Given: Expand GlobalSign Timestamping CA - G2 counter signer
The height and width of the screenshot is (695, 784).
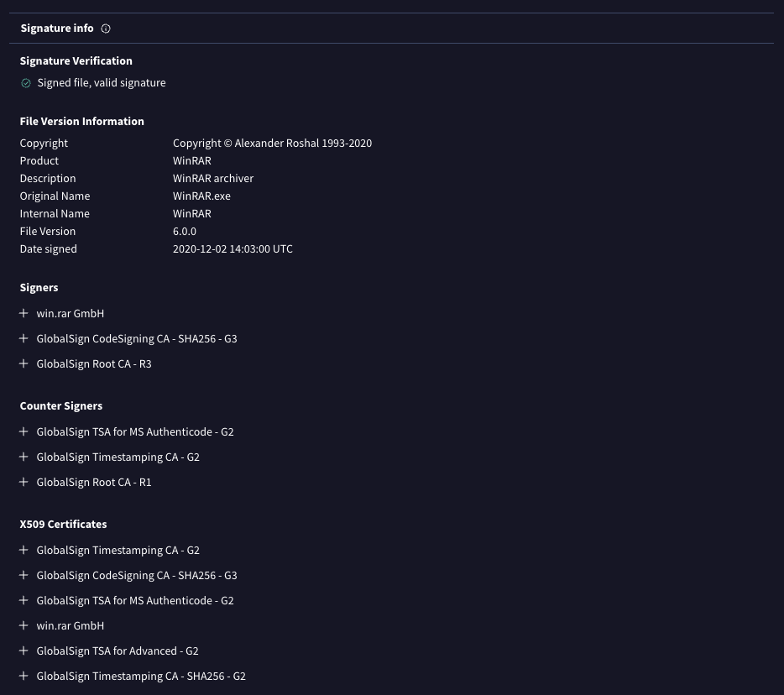Looking at the screenshot, I should [24, 457].
